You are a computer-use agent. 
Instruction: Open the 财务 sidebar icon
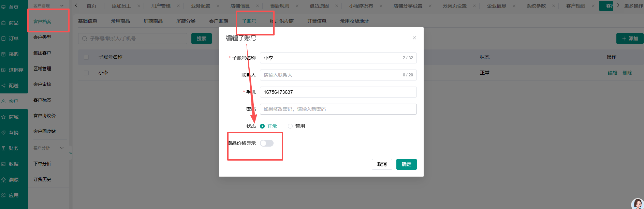pos(3,148)
